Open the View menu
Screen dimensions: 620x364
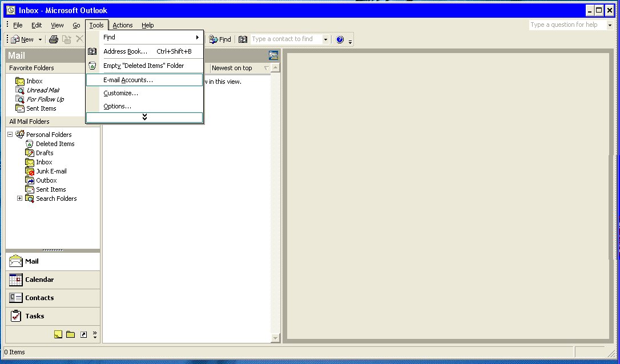tap(57, 25)
